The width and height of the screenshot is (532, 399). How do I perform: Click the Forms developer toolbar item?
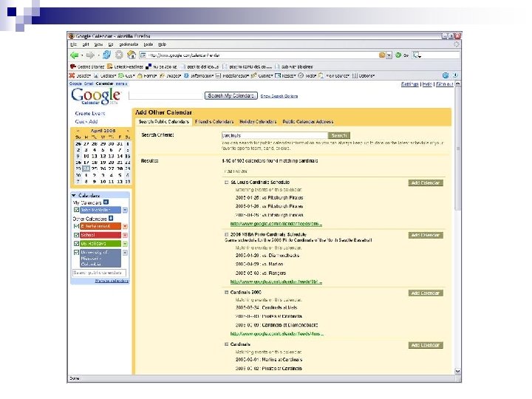(x=147, y=75)
